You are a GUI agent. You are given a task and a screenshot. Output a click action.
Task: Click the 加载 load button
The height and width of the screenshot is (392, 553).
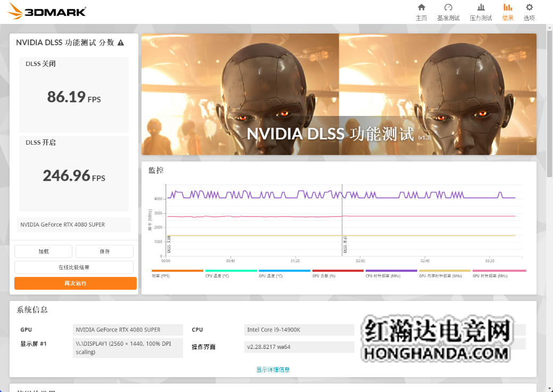(x=44, y=252)
